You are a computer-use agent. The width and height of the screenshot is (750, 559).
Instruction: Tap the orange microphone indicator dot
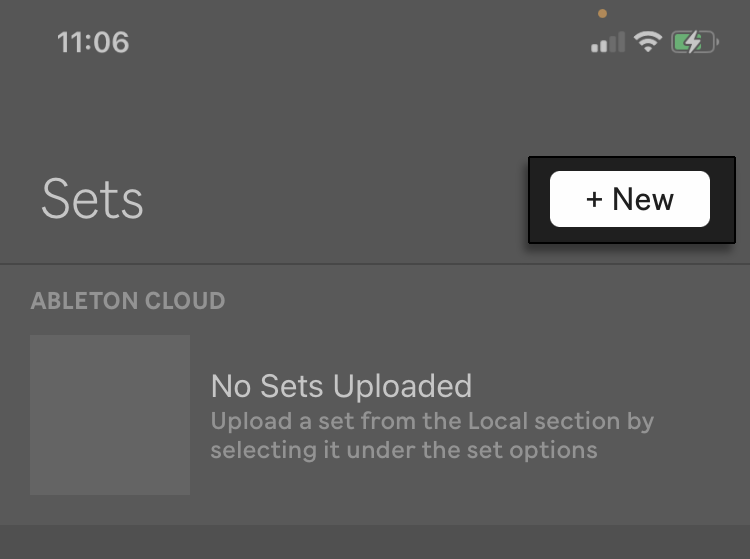(x=602, y=14)
